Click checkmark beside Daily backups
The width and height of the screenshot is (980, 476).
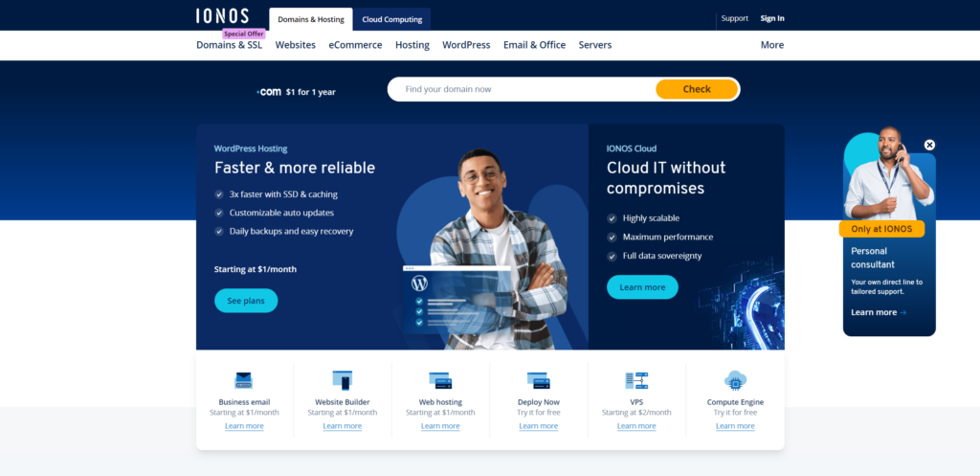point(219,232)
